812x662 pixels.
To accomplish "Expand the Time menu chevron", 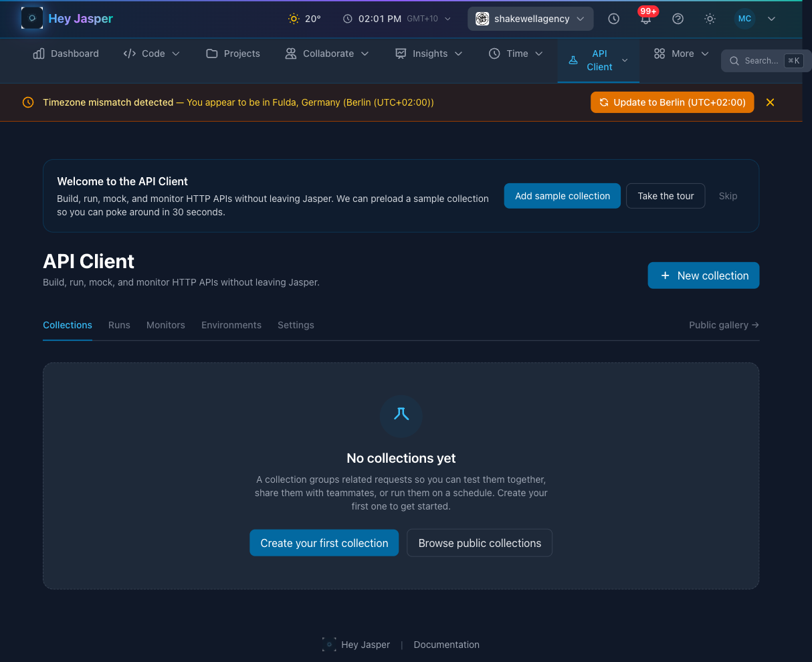I will [x=539, y=53].
